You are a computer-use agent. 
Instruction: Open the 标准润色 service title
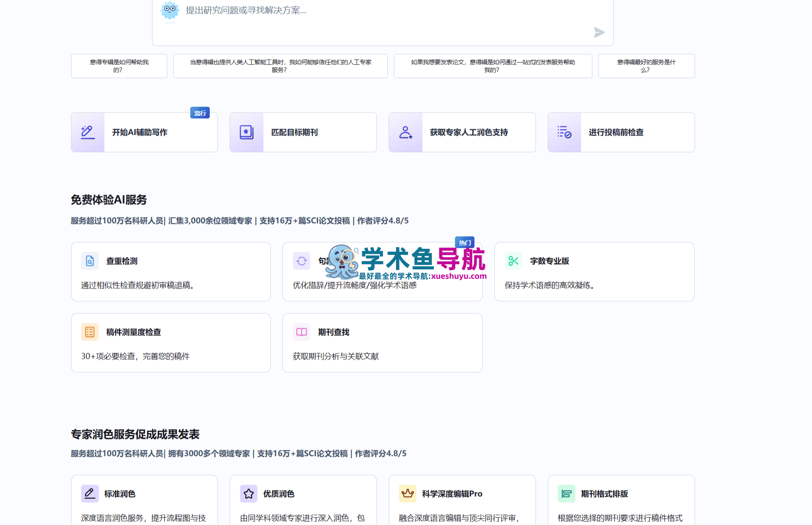pos(120,494)
